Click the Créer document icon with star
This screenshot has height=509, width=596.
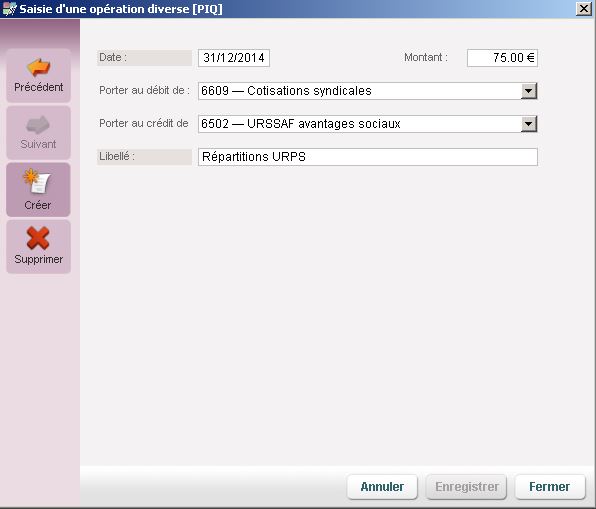[x=37, y=181]
